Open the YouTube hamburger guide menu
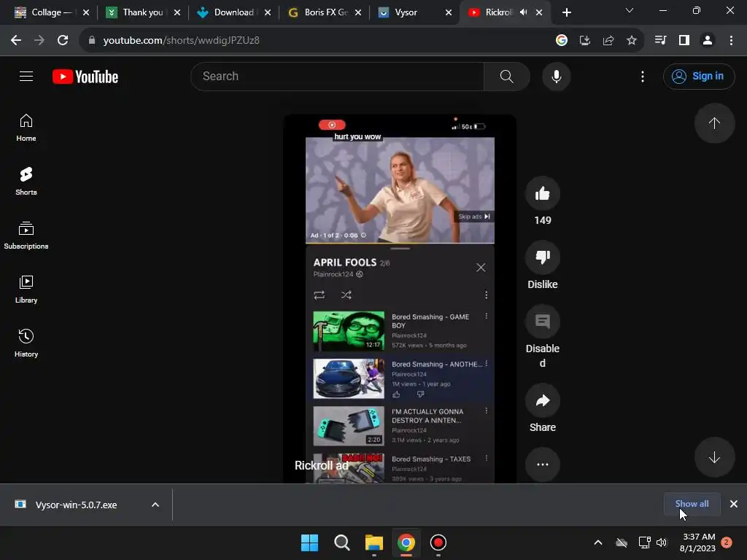 pyautogui.click(x=26, y=76)
